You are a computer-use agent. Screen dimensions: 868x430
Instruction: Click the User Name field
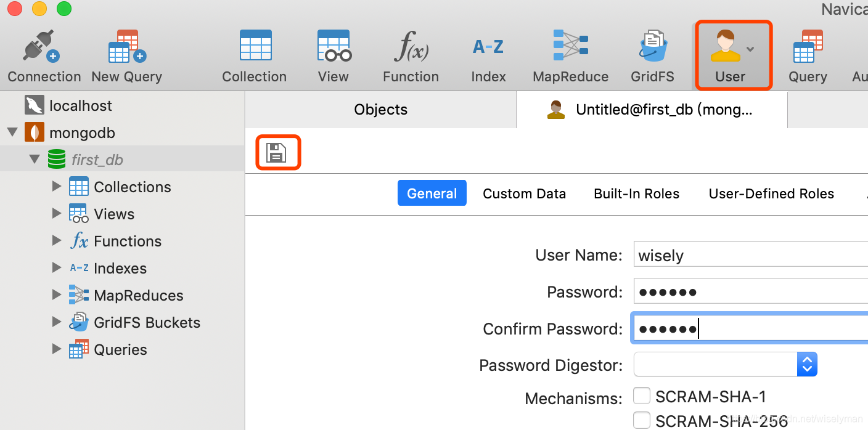(751, 254)
